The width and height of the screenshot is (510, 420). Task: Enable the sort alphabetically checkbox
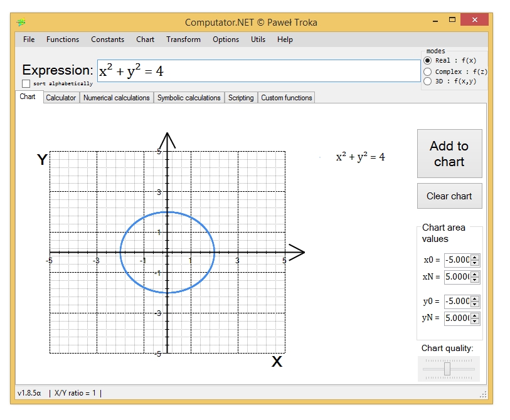coord(26,83)
